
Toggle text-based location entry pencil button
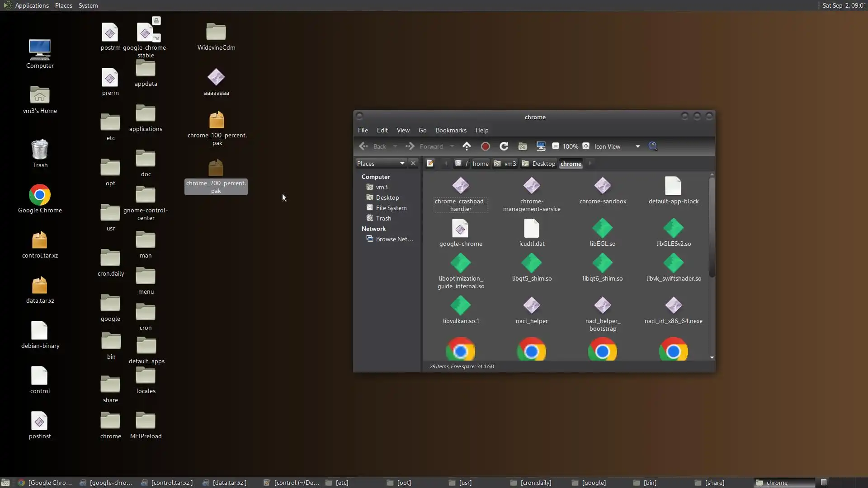tap(430, 164)
